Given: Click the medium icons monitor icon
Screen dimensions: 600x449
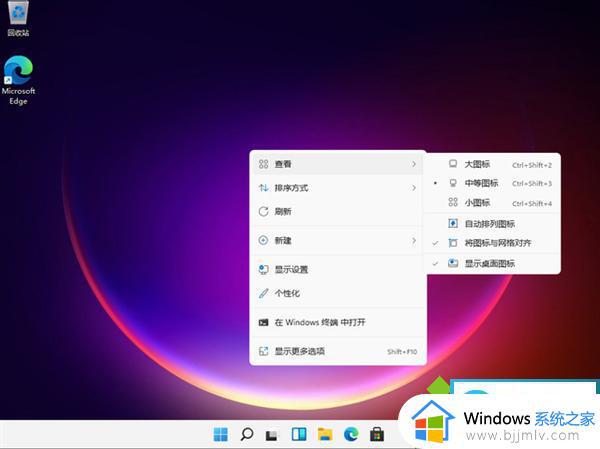Looking at the screenshot, I should click(x=453, y=183).
